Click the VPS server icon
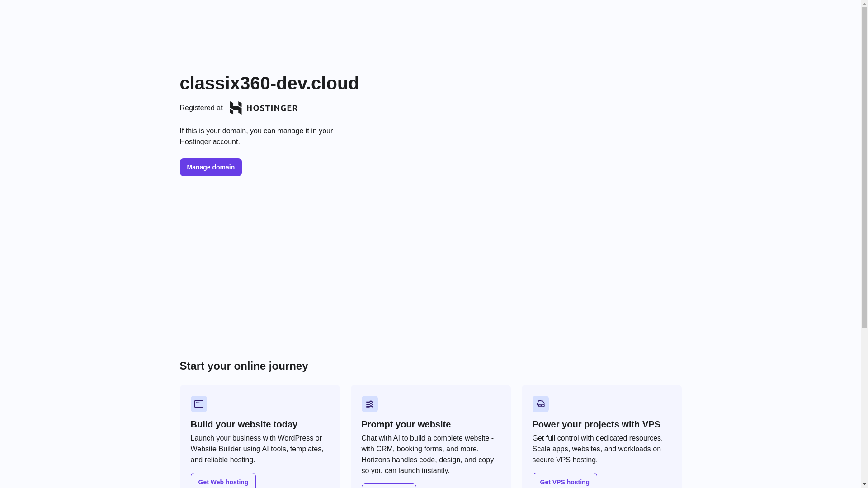 pyautogui.click(x=541, y=404)
